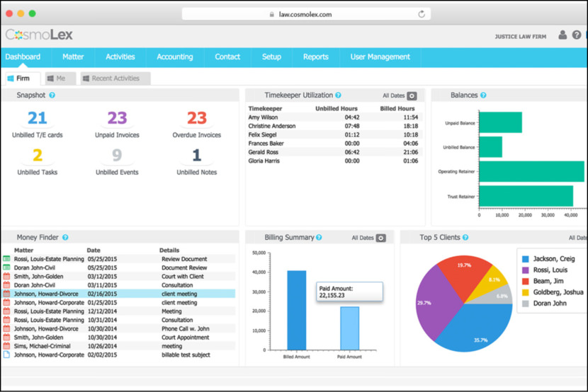Open the Matter menu
The height and width of the screenshot is (392, 588).
pos(73,57)
